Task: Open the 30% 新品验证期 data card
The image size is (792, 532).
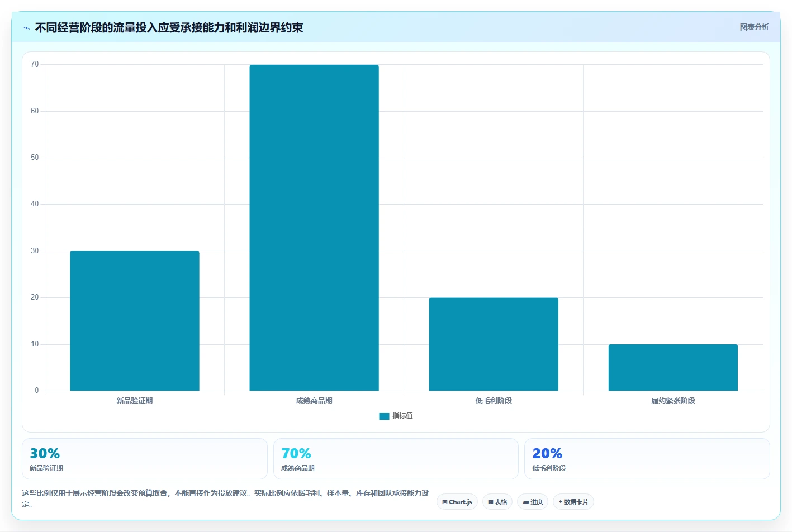Action: [x=145, y=459]
